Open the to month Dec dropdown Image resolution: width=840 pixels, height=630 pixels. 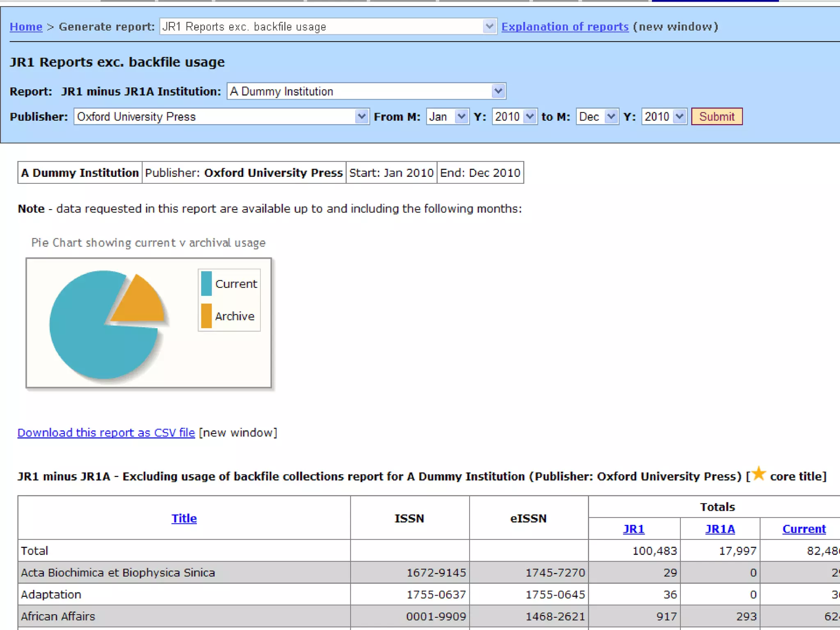click(597, 117)
